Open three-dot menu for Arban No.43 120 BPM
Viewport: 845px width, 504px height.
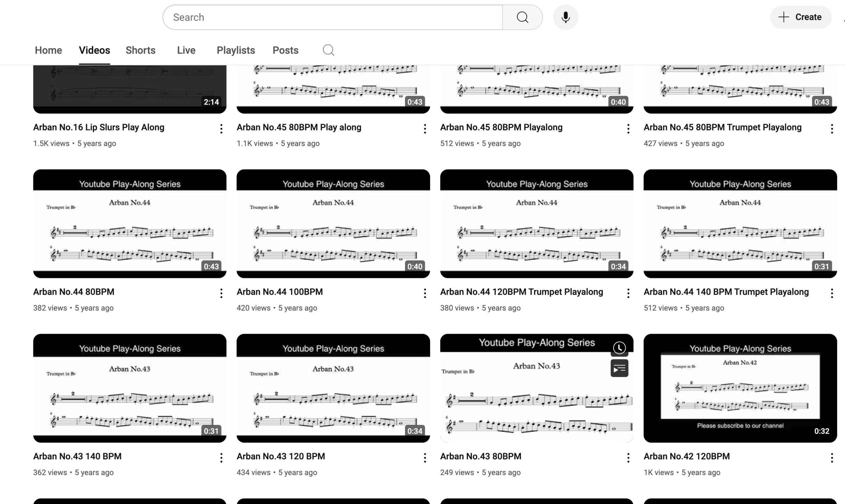tap(424, 458)
